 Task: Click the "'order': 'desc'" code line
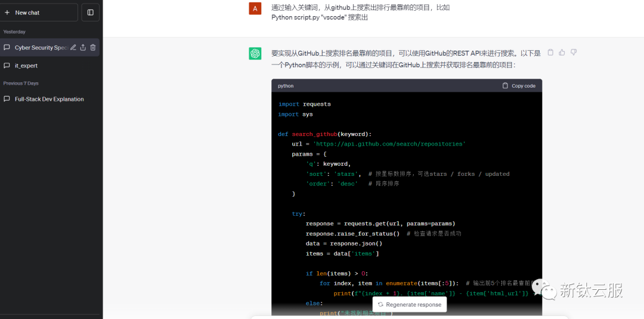(352, 184)
